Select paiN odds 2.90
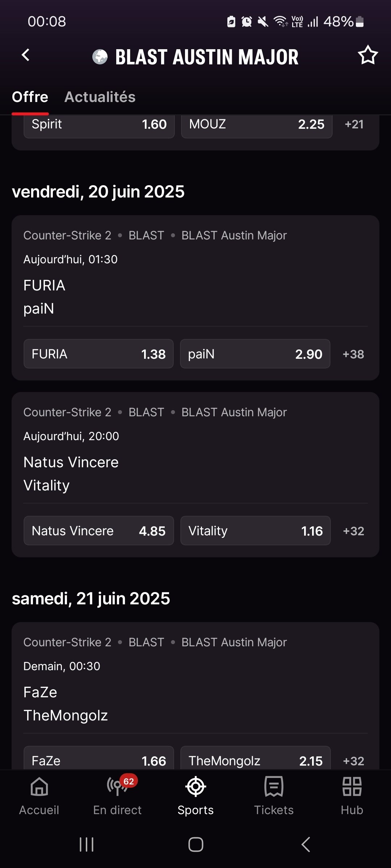This screenshot has height=868, width=391. pos(255,354)
